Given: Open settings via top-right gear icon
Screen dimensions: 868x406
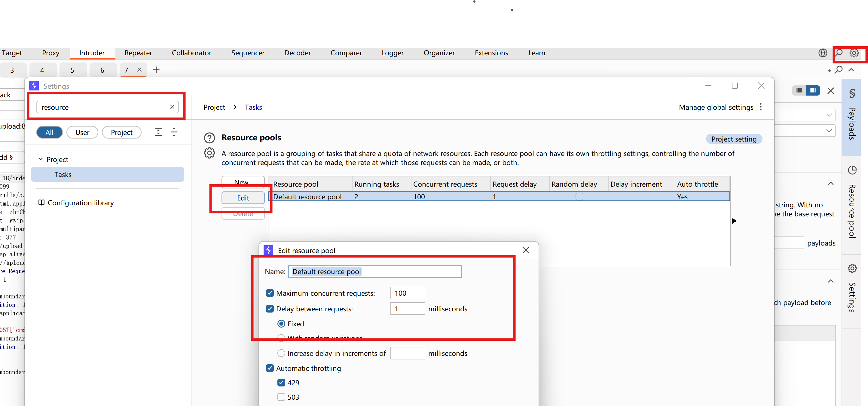Looking at the screenshot, I should tap(854, 53).
